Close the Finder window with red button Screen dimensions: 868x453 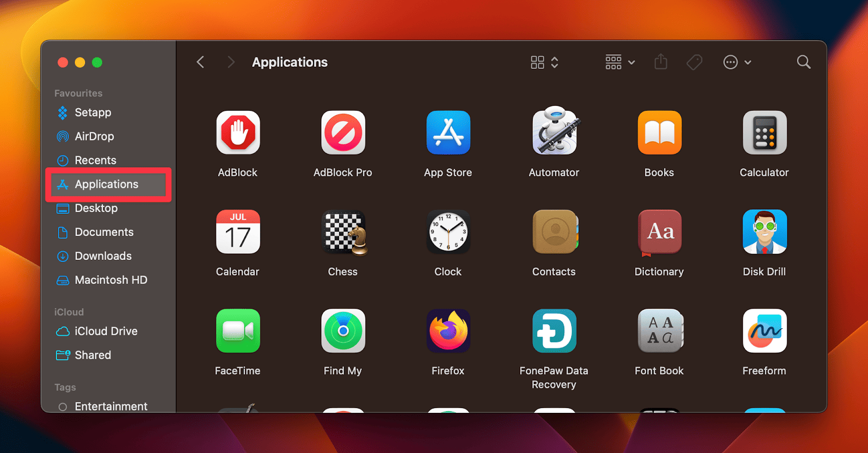point(63,62)
